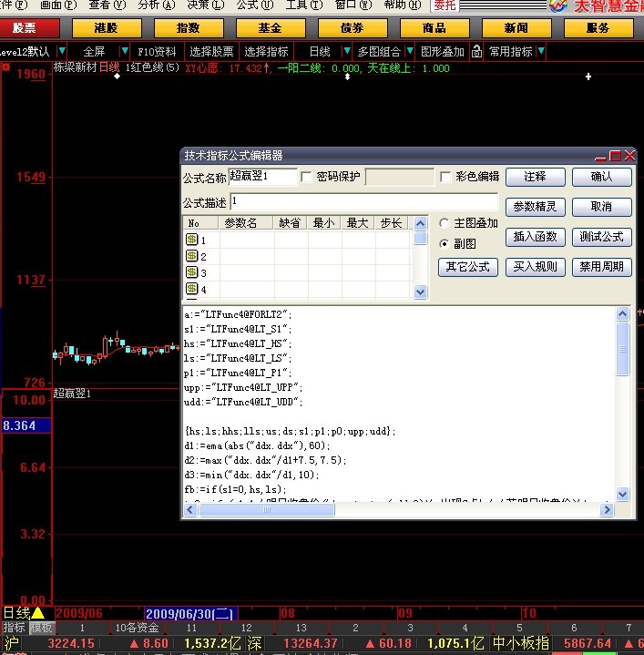644x655 pixels.
Task: Click the parameter 2 row icon
Action: 192,256
